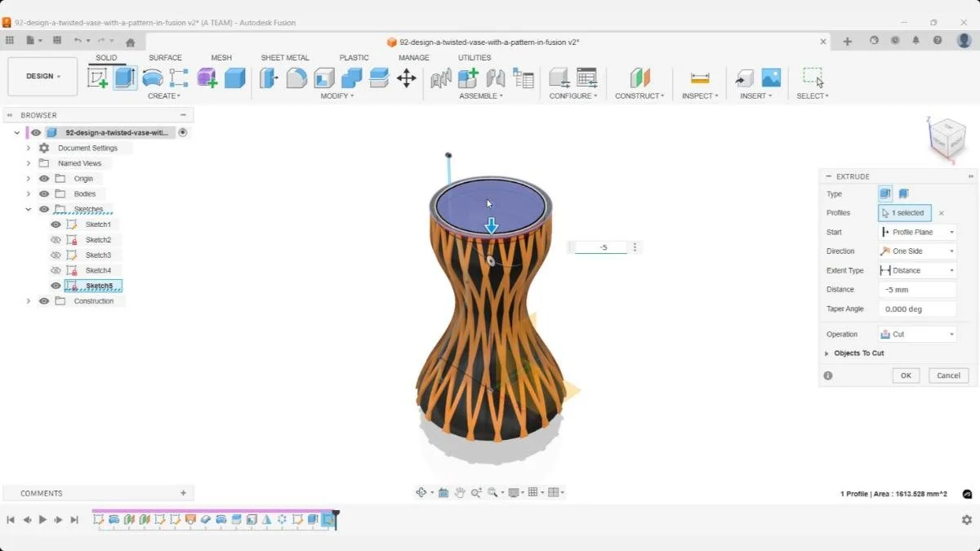The image size is (980, 551).
Task: Open the Operation Cut dropdown
Action: point(917,334)
